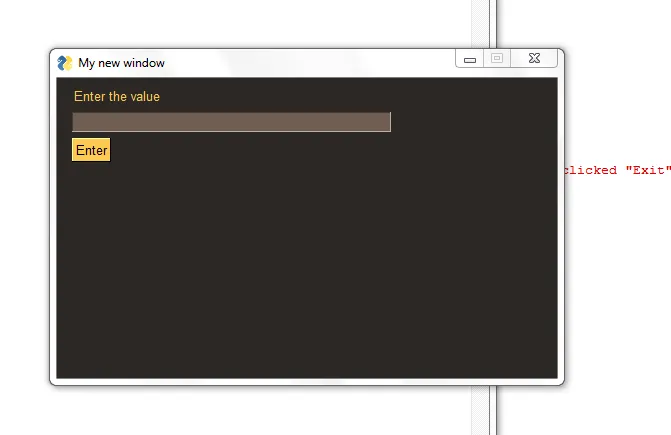Select the "Enter the value" label text
Viewport: 671px width, 435px height.
117,97
